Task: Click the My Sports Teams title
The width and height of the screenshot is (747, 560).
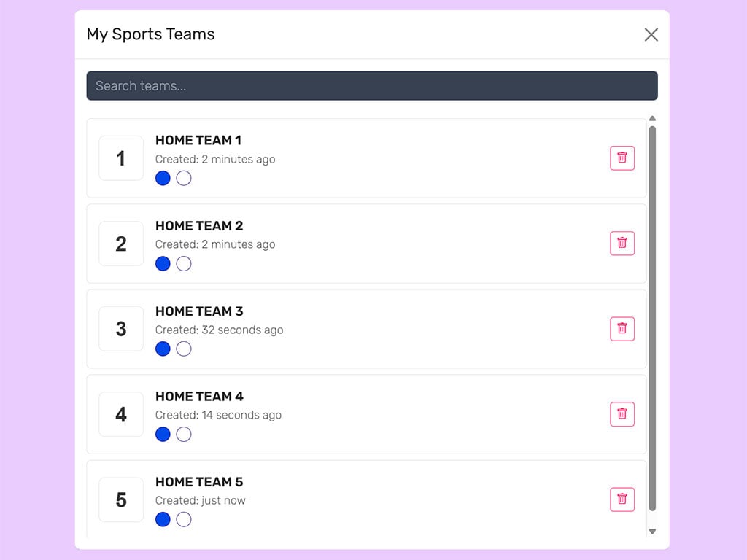Action: click(150, 34)
